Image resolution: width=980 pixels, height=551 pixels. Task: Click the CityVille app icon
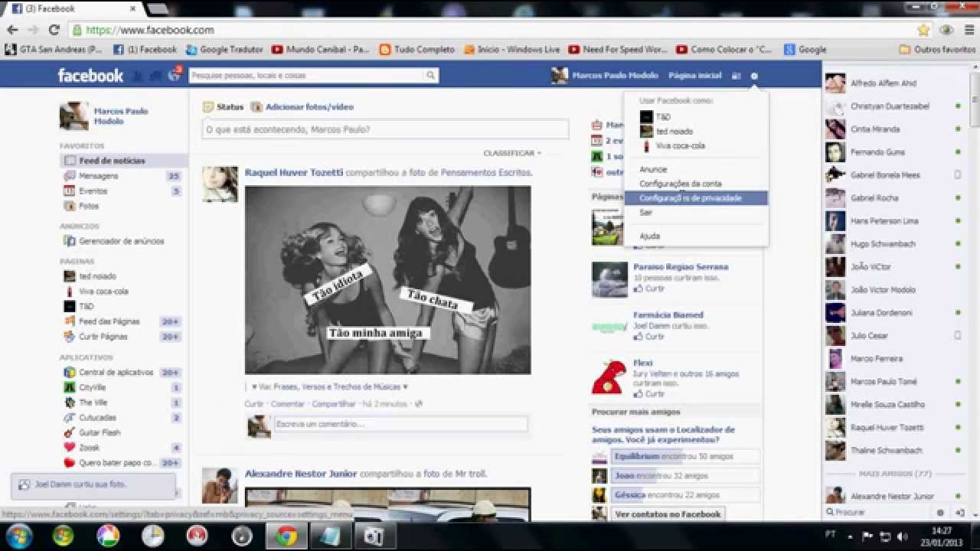coord(70,388)
